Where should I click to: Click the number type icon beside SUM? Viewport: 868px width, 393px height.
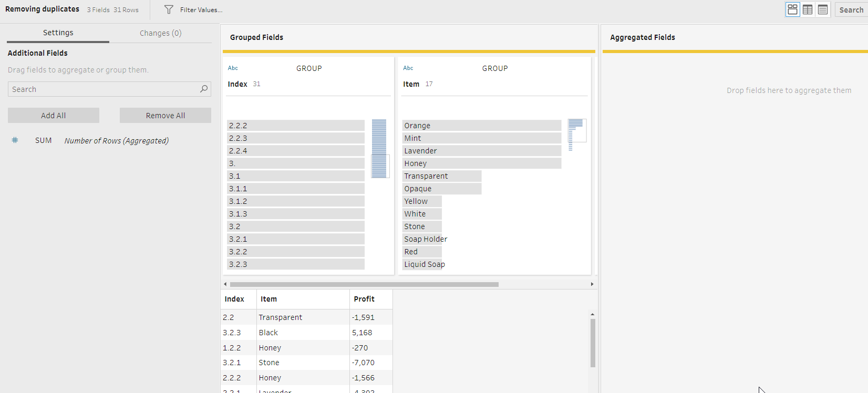coord(15,140)
